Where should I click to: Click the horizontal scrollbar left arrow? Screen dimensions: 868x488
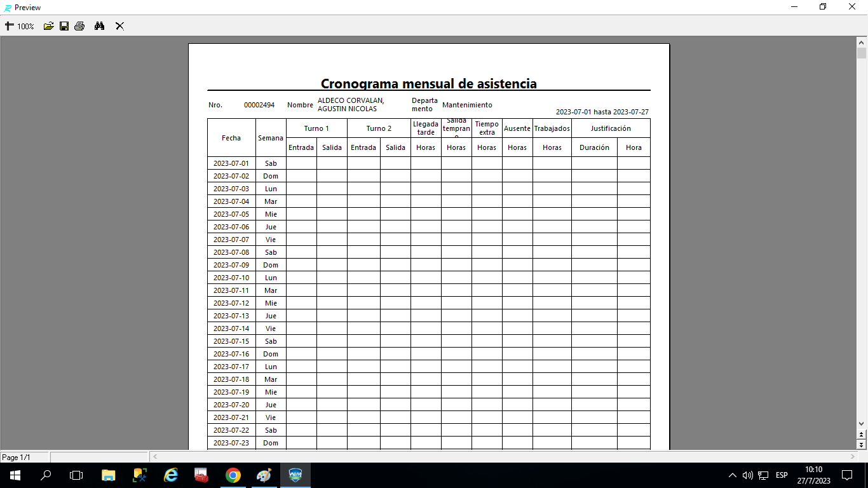tap(154, 457)
